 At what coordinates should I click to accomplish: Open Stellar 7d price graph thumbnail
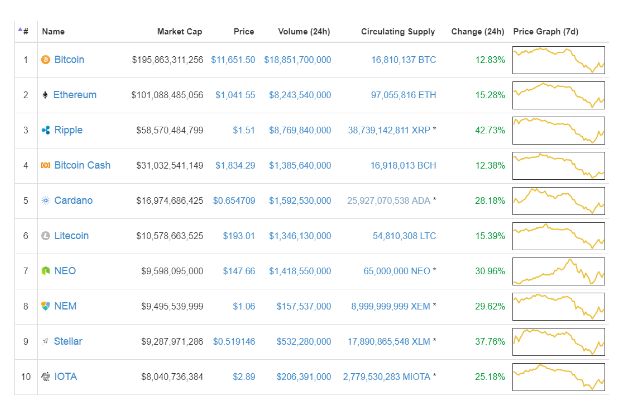point(558,341)
